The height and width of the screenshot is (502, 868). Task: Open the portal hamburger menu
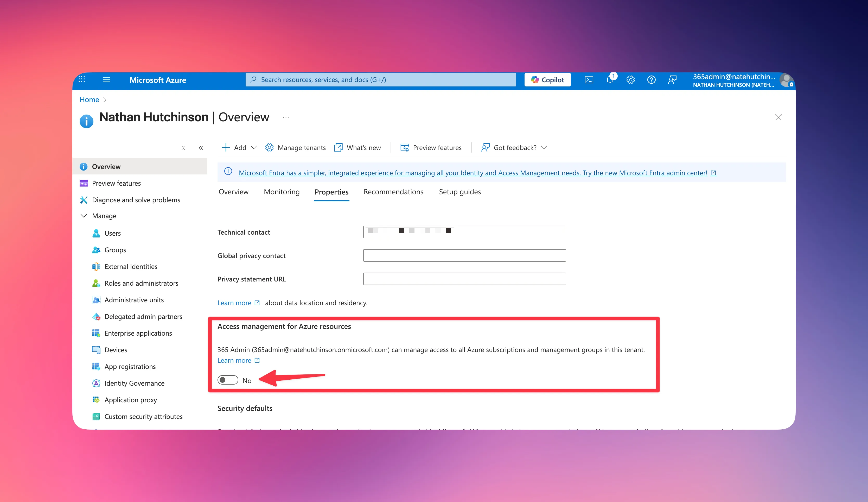(107, 80)
